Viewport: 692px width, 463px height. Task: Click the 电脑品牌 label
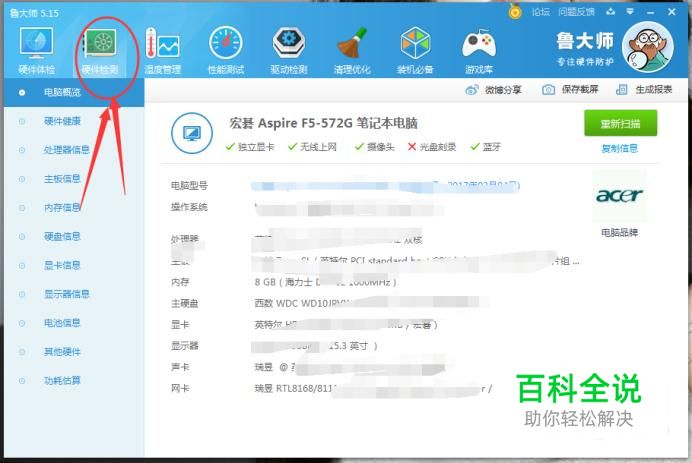pyautogui.click(x=619, y=233)
